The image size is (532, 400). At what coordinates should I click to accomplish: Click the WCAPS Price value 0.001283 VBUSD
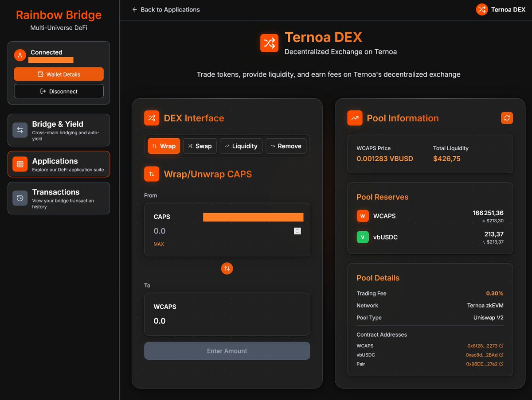(x=385, y=159)
